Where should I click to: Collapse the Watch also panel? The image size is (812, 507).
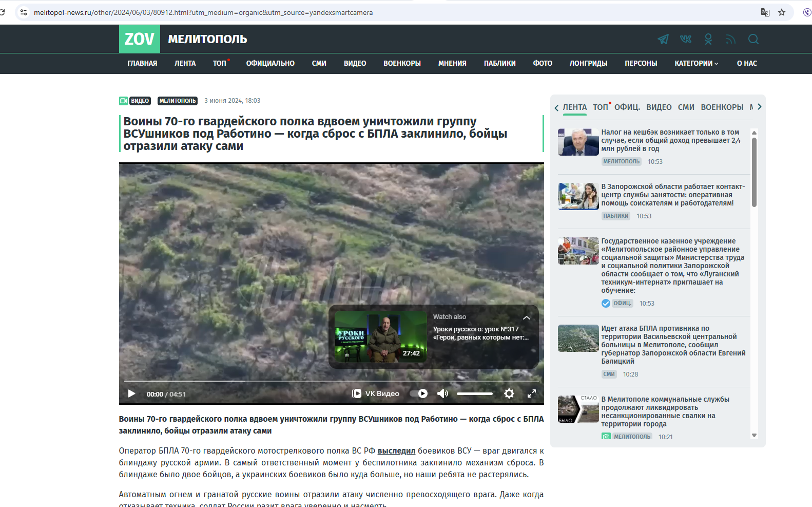pyautogui.click(x=526, y=318)
